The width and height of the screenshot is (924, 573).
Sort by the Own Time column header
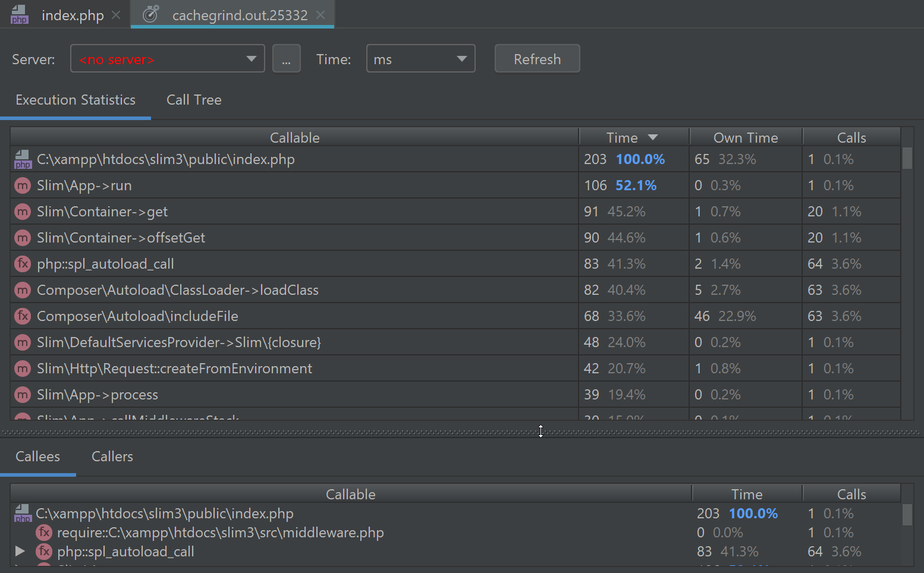click(x=745, y=138)
